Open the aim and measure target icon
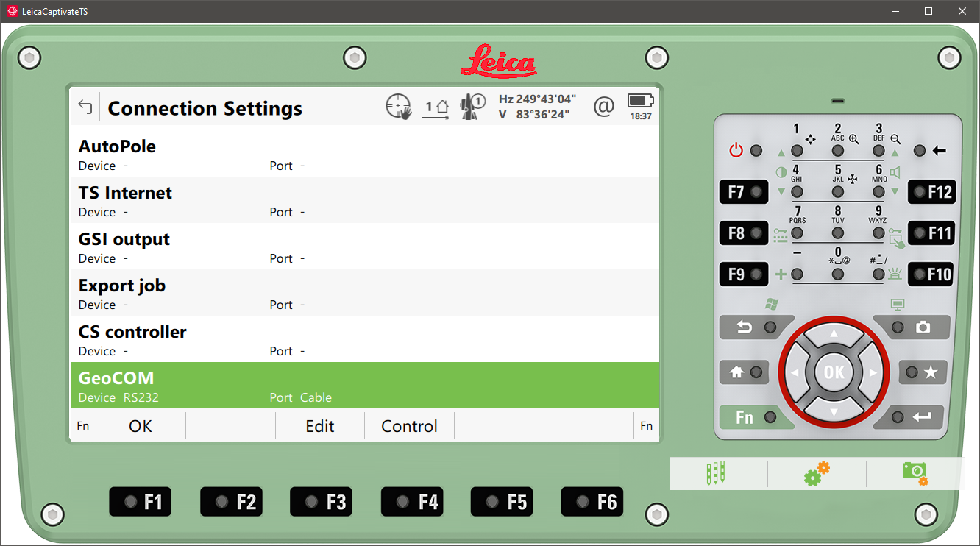 coord(399,107)
